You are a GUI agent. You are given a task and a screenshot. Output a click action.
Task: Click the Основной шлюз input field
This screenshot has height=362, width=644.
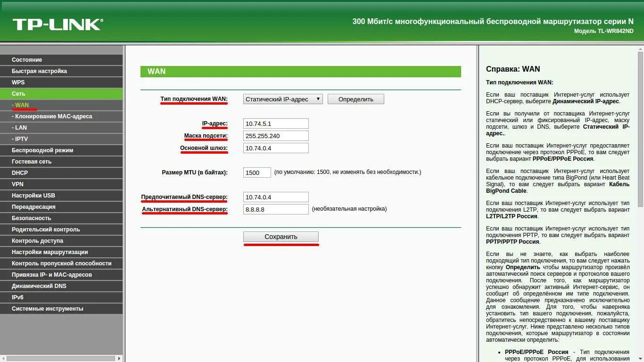click(x=276, y=148)
